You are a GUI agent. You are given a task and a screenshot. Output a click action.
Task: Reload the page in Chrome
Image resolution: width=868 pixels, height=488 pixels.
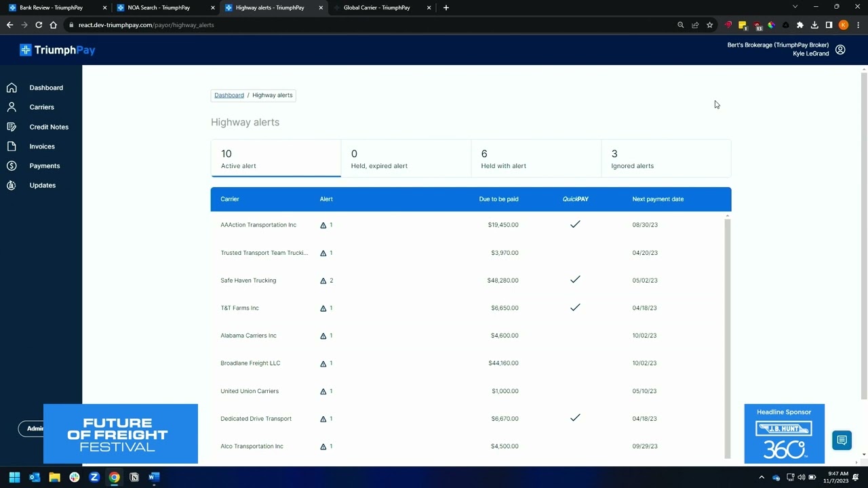coord(39,25)
